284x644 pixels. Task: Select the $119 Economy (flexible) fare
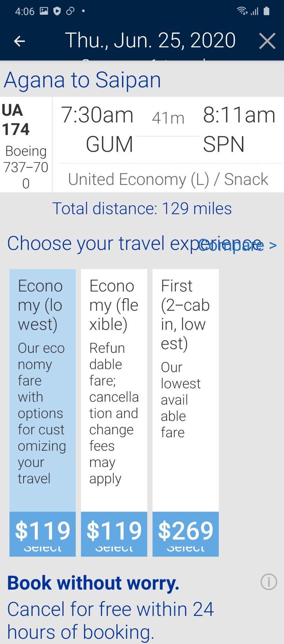pos(114,534)
